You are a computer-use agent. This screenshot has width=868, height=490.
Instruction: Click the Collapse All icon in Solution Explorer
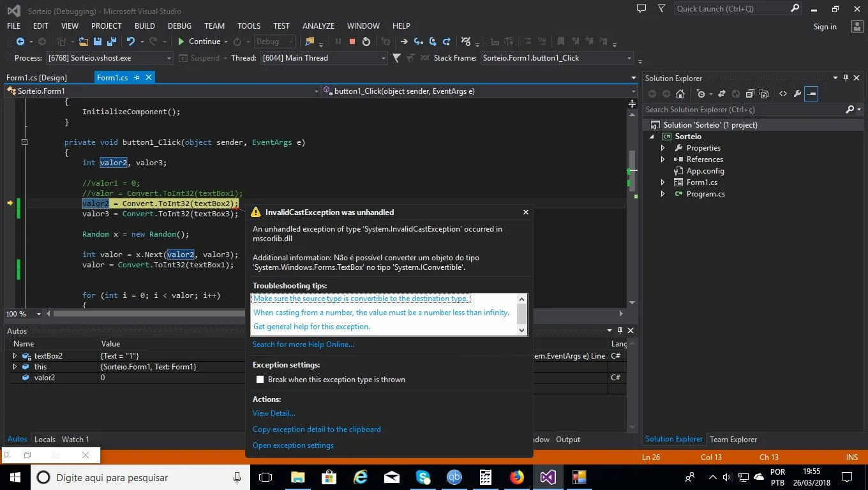pyautogui.click(x=751, y=94)
